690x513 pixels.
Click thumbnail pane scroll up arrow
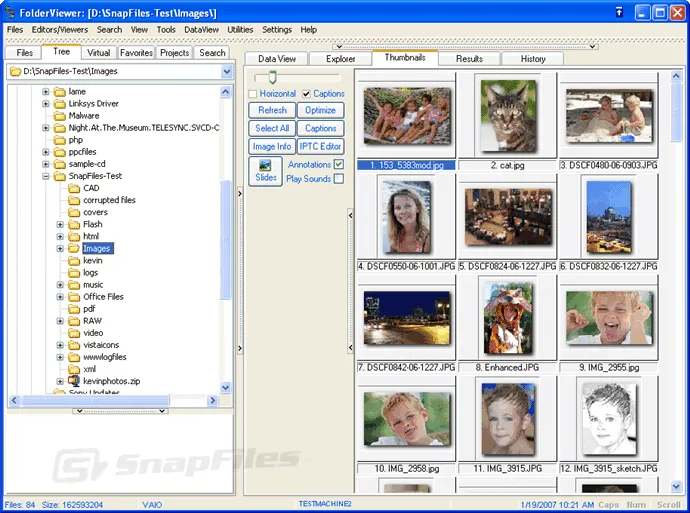676,76
